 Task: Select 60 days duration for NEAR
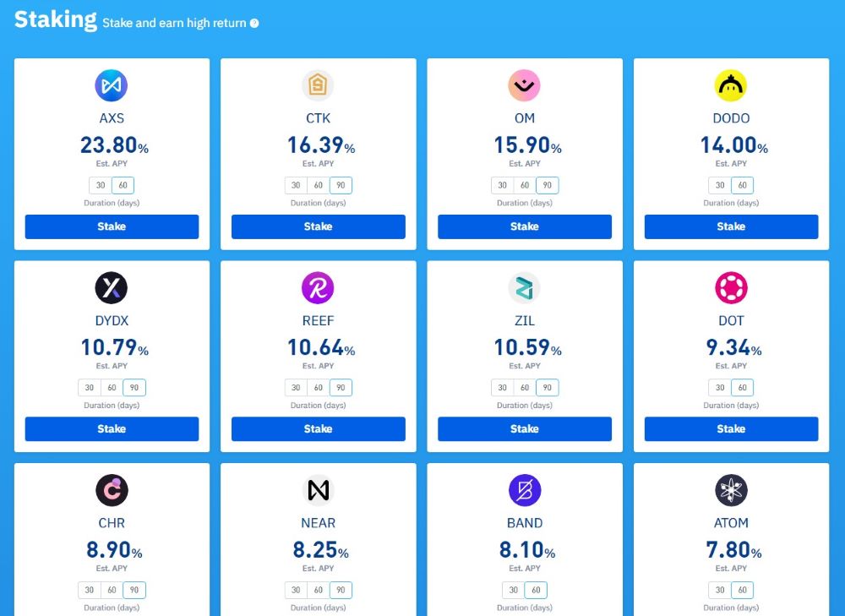tap(318, 590)
